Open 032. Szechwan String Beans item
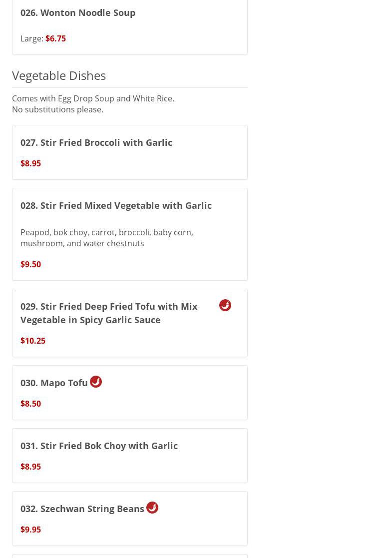392x558 pixels. pyautogui.click(x=82, y=509)
